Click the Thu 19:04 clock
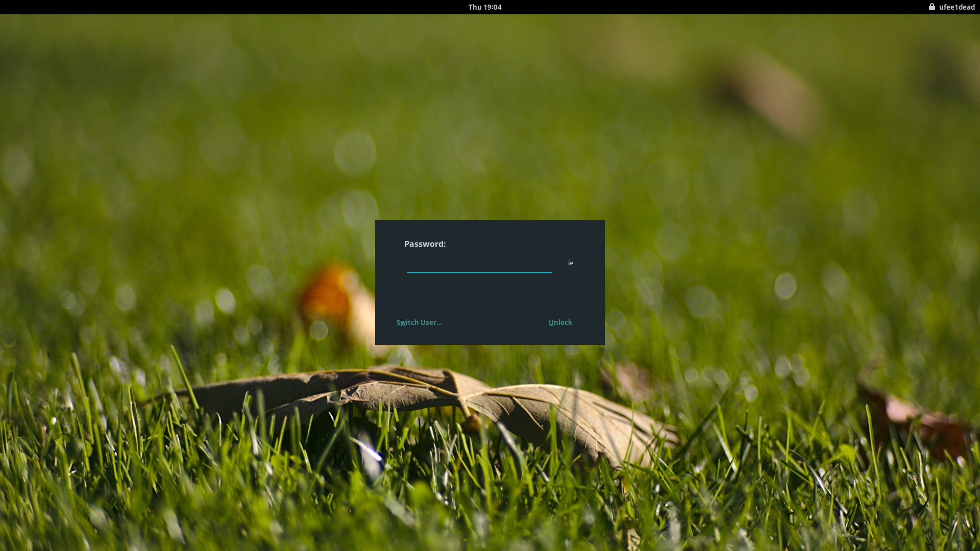Image resolution: width=980 pixels, height=551 pixels. pos(485,7)
